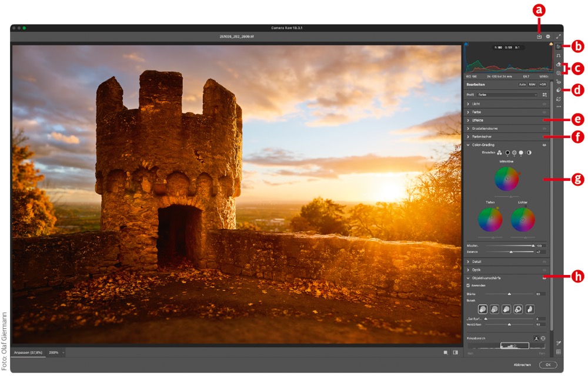Choose the second Bokeh shape button
The image size is (588, 376).
[495, 310]
